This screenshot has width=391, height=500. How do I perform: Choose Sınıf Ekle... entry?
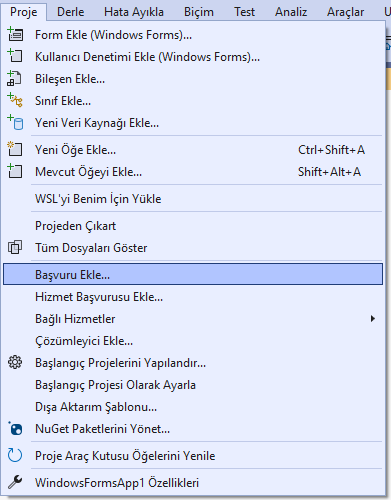(193, 101)
